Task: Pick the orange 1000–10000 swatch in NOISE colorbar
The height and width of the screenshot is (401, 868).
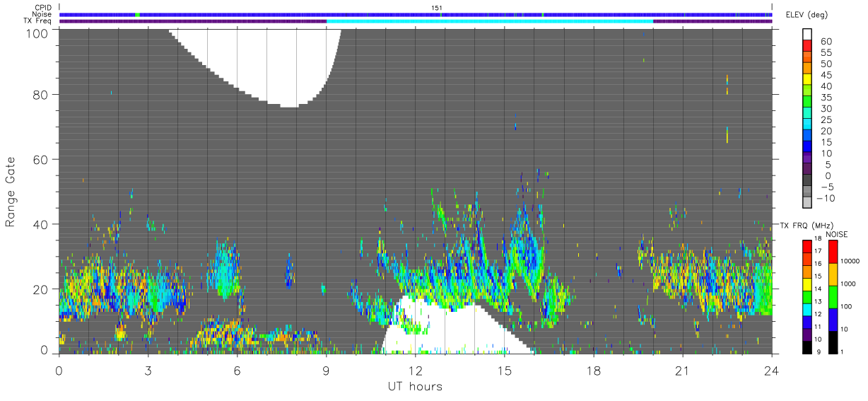Action: (832, 273)
